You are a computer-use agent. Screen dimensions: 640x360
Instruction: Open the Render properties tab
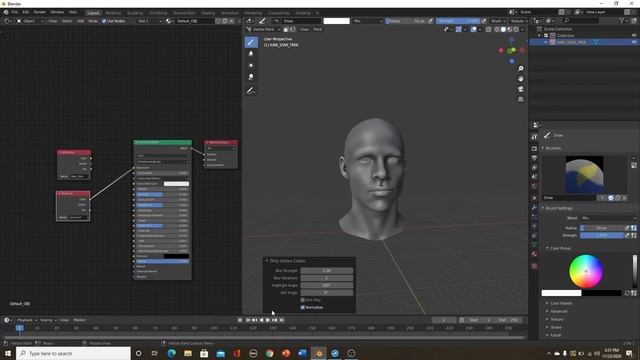pyautogui.click(x=534, y=149)
